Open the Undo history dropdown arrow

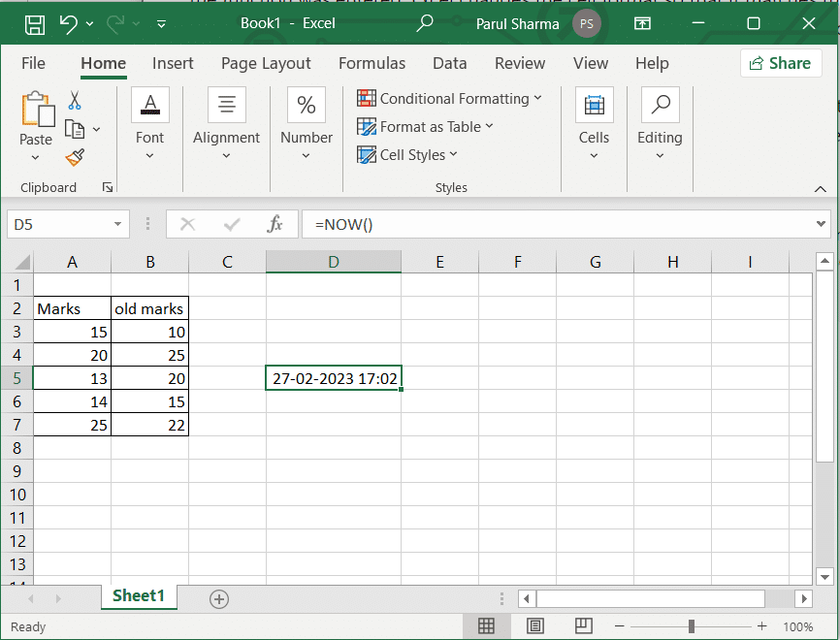point(89,24)
